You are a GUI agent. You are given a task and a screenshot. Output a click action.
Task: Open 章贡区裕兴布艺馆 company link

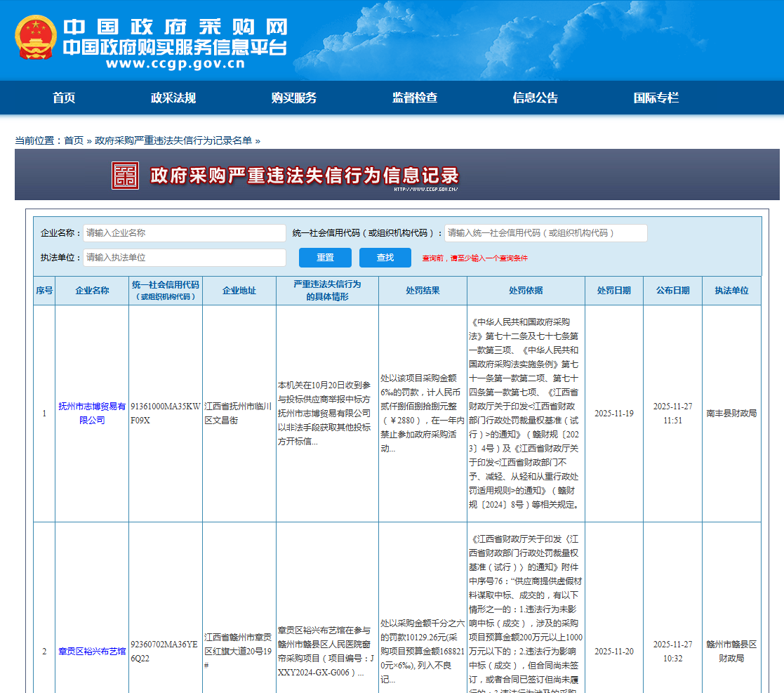(92, 652)
